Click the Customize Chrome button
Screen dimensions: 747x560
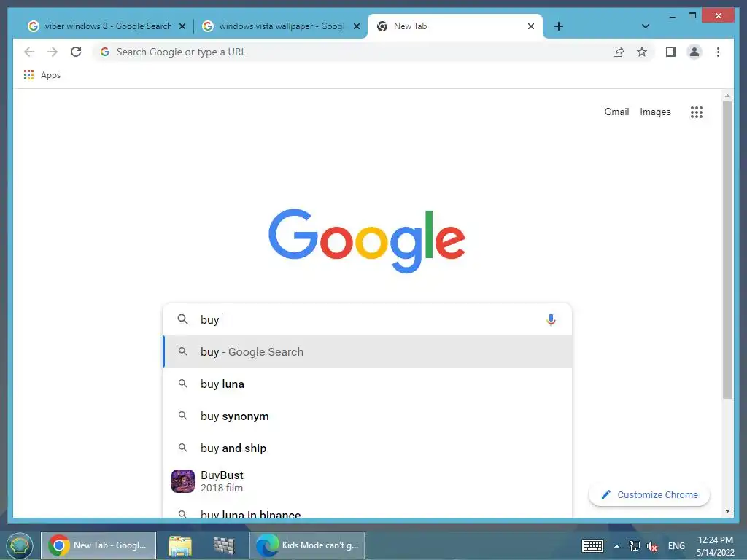pos(649,495)
